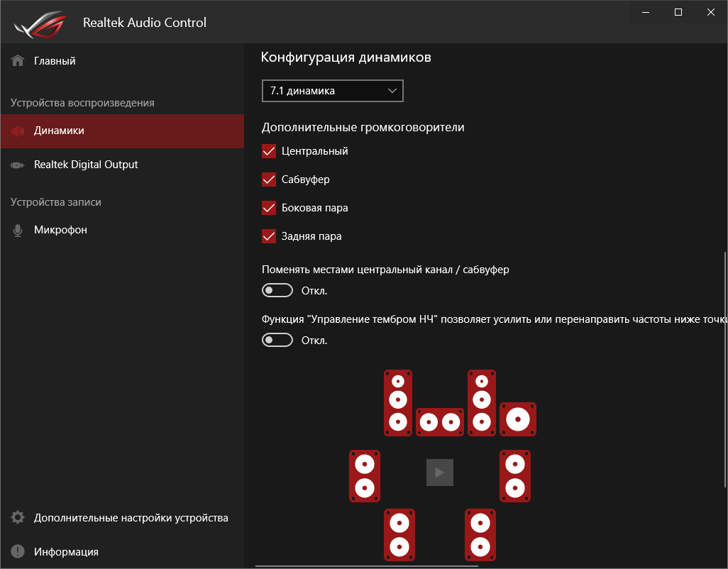This screenshot has height=569, width=728.
Task: Uncheck the Сабвуфер checkbox
Action: [269, 179]
